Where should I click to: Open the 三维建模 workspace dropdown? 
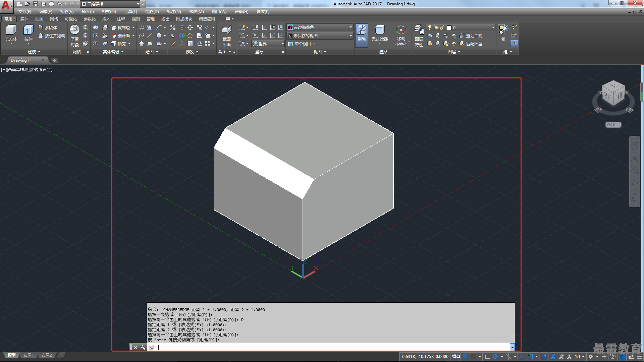[111, 4]
